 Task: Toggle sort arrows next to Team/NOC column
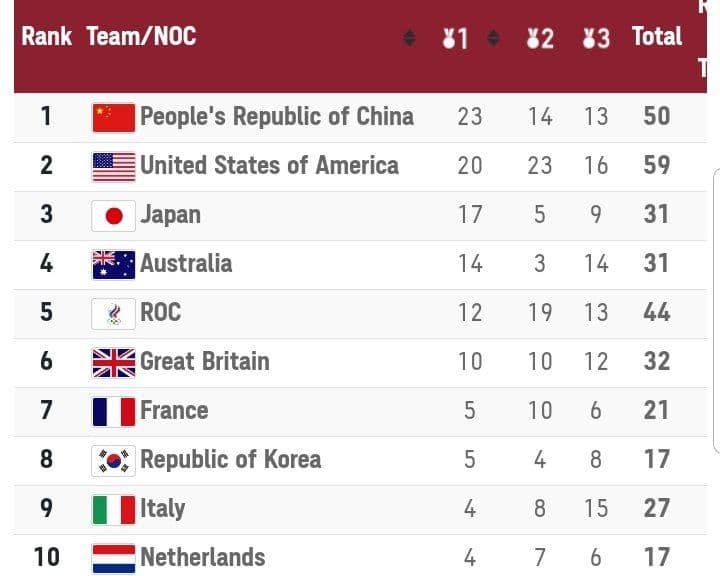[x=409, y=38]
